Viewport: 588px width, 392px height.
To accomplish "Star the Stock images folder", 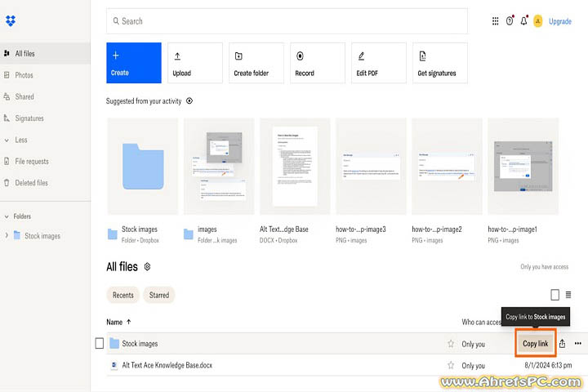I will (451, 344).
